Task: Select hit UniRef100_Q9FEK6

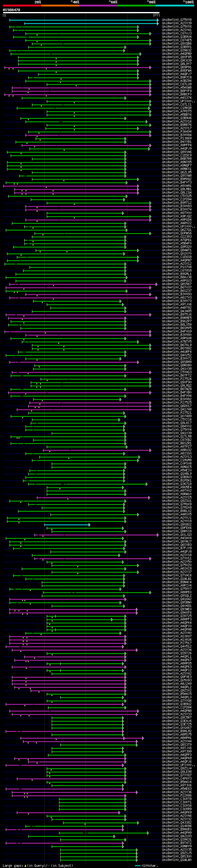Action: click(177, 528)
